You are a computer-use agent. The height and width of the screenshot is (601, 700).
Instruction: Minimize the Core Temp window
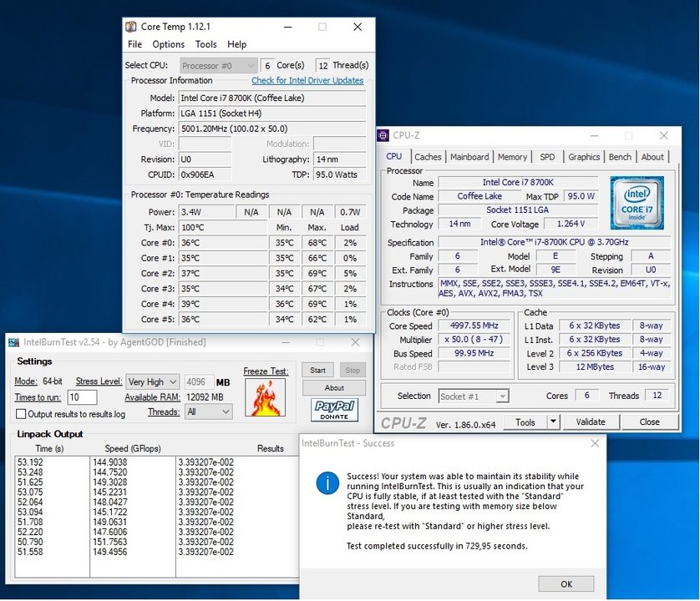[288, 27]
